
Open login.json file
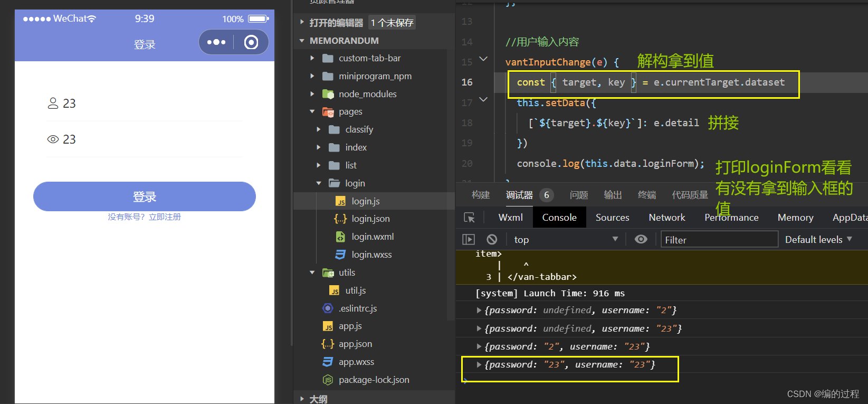[x=370, y=219]
